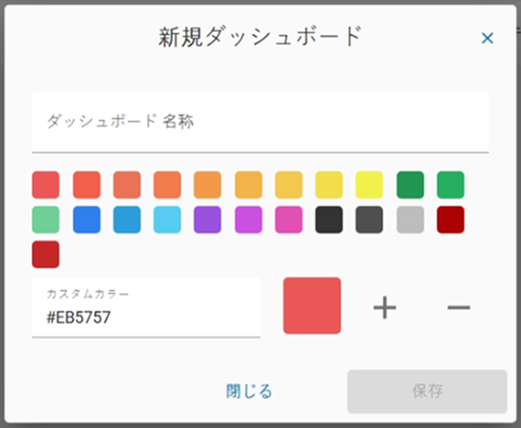
Task: Select the large red custom color preview
Action: pyautogui.click(x=312, y=305)
